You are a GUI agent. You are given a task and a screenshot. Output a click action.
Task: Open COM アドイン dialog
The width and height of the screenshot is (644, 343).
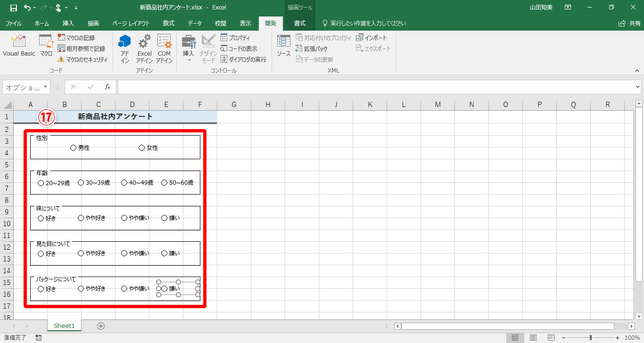(x=164, y=49)
